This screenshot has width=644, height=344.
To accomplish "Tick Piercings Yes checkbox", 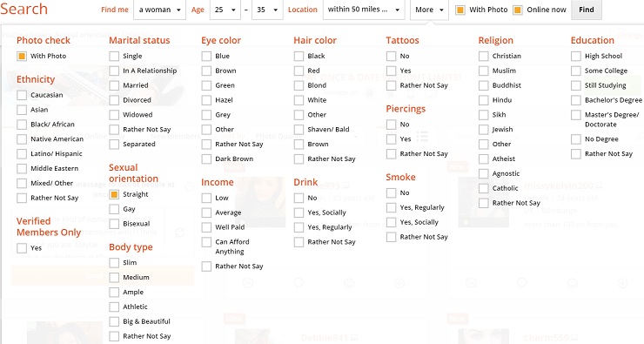I will [x=392, y=139].
